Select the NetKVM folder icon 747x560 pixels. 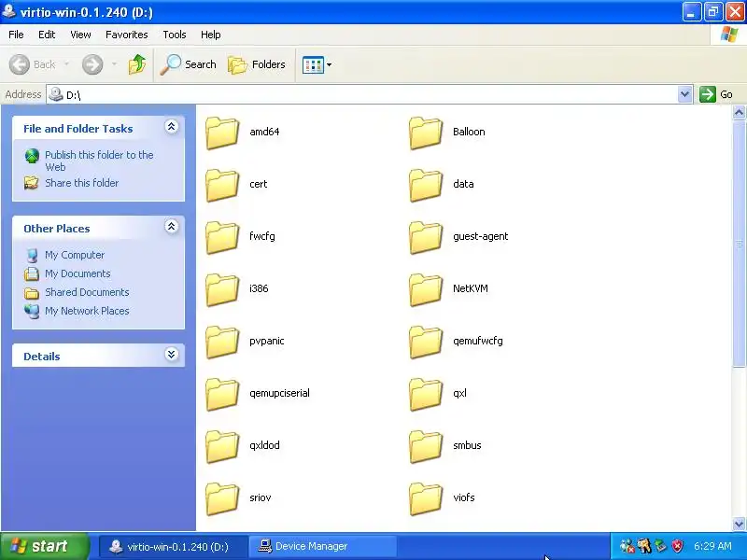[x=426, y=290]
